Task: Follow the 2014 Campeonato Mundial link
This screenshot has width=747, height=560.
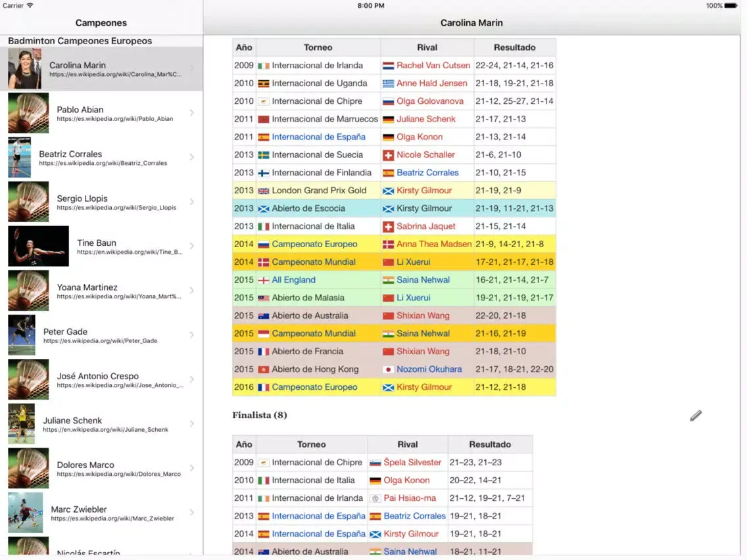Action: point(314,262)
